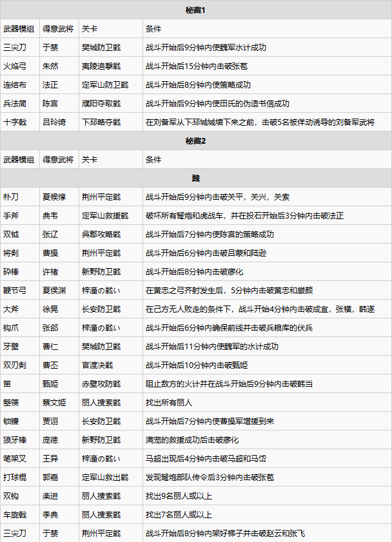Click the general name '贾诩'

point(50,421)
